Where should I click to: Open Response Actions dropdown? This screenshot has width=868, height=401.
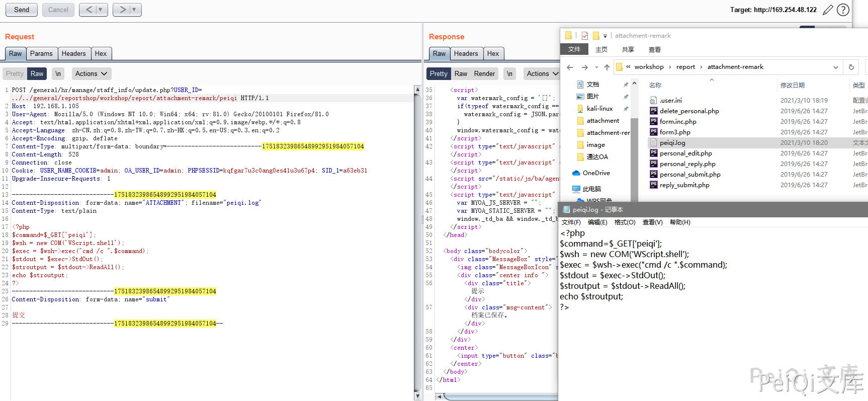[x=542, y=73]
